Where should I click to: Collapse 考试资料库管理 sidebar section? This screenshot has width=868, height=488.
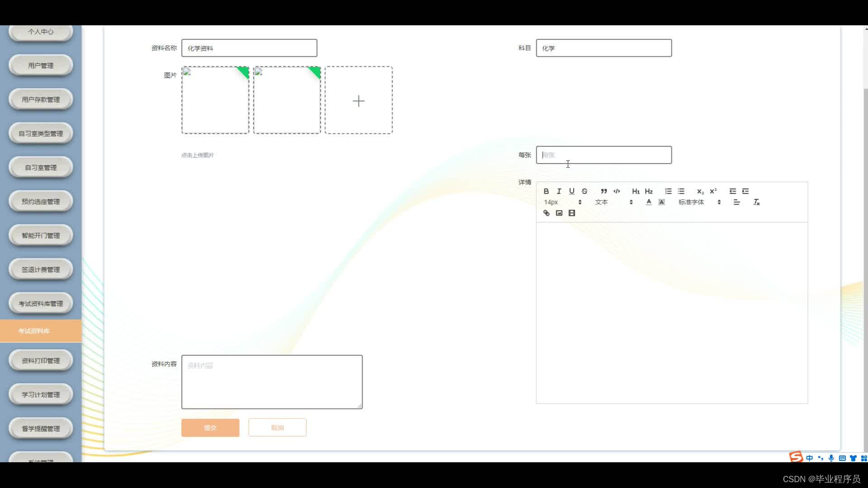(41, 304)
